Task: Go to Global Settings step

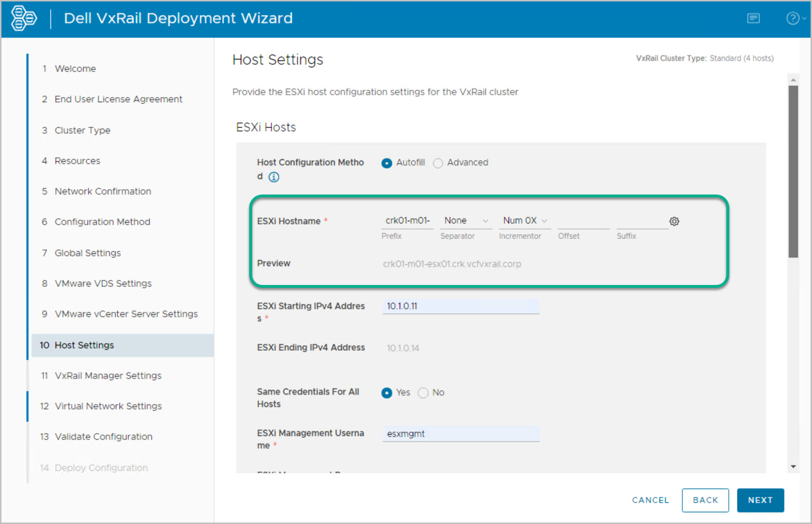Action: click(88, 253)
